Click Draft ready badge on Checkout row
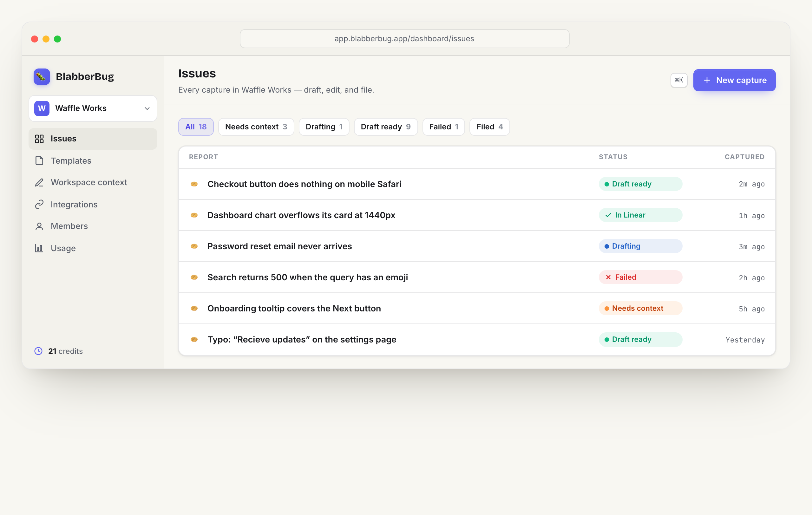 coord(641,184)
